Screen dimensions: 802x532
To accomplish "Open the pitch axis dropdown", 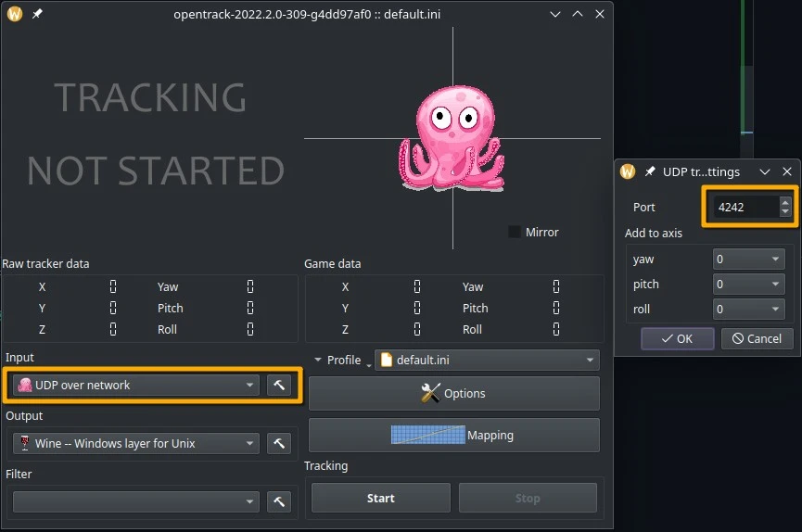I will pos(749,284).
